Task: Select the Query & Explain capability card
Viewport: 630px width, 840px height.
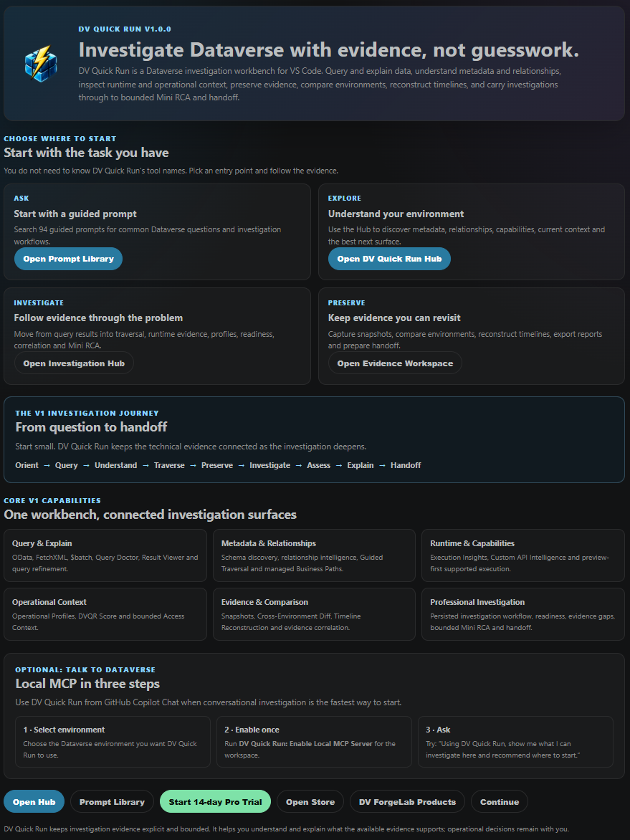Action: 105,555
